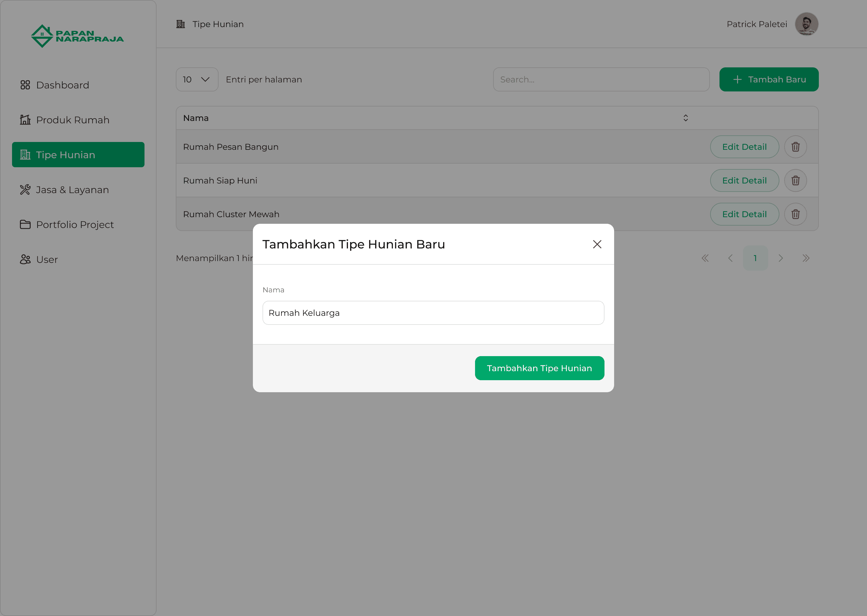The height and width of the screenshot is (616, 867).
Task: Go to the last page
Action: point(806,258)
